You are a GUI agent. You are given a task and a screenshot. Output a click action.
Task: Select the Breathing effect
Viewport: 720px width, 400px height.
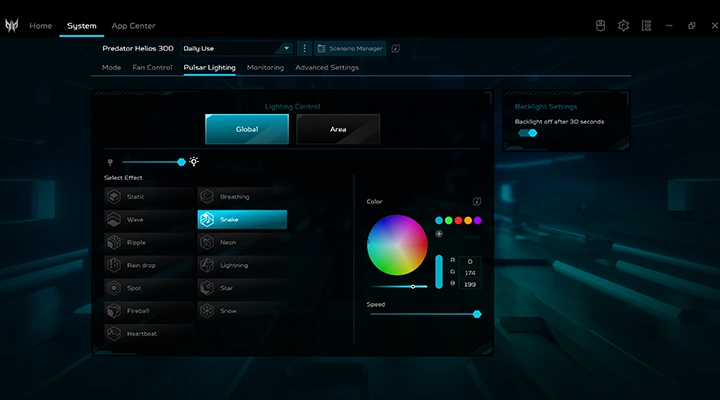tap(242, 197)
